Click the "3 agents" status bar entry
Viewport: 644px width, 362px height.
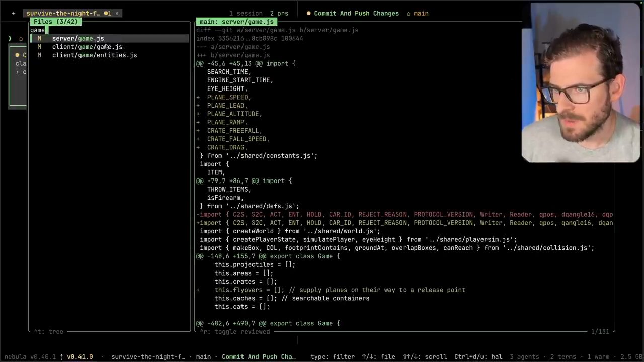tap(524, 357)
